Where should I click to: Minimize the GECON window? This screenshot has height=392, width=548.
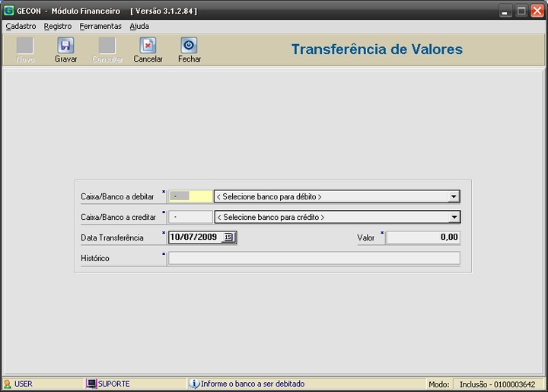coord(505,11)
